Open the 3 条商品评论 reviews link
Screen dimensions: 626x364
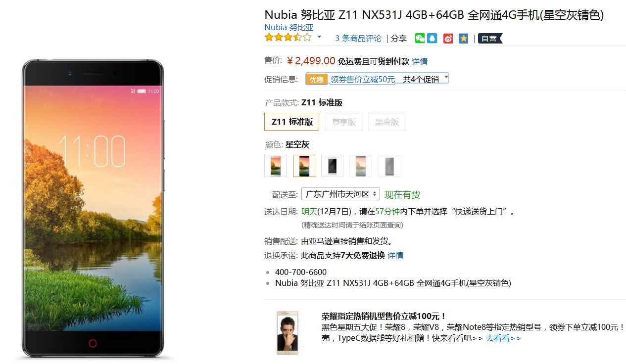tap(358, 38)
